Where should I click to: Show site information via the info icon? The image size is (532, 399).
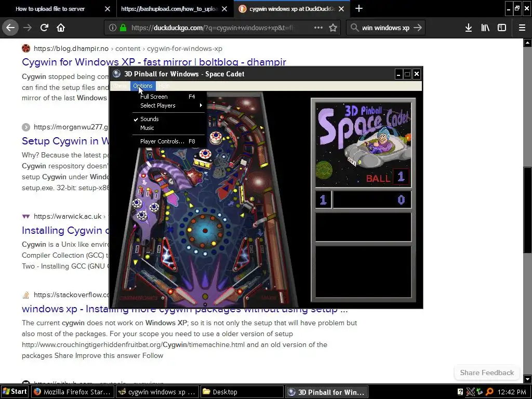pos(113,28)
